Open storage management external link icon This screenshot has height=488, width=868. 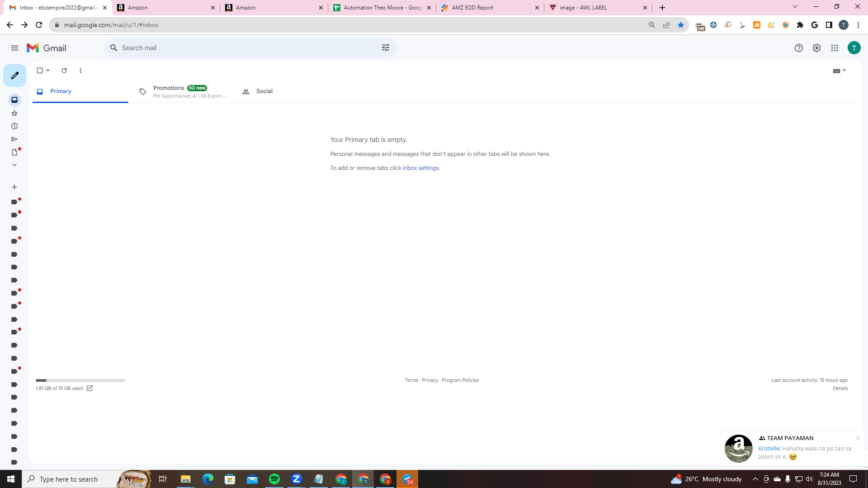[x=90, y=389]
